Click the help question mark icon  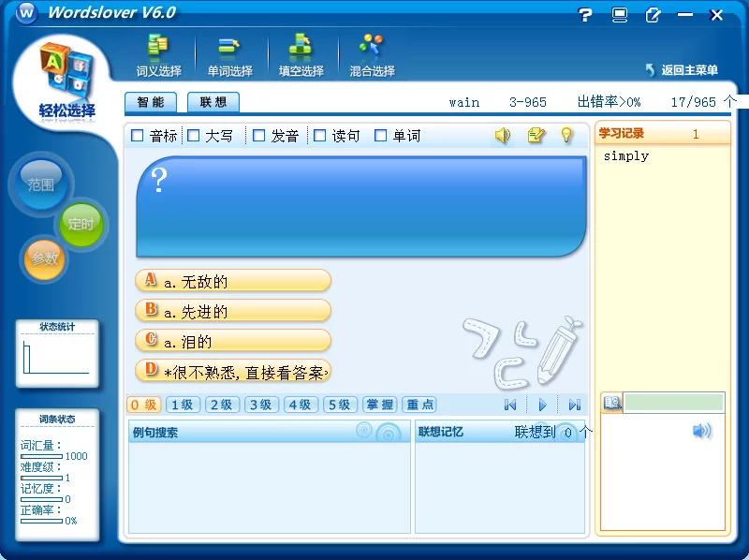click(x=585, y=15)
